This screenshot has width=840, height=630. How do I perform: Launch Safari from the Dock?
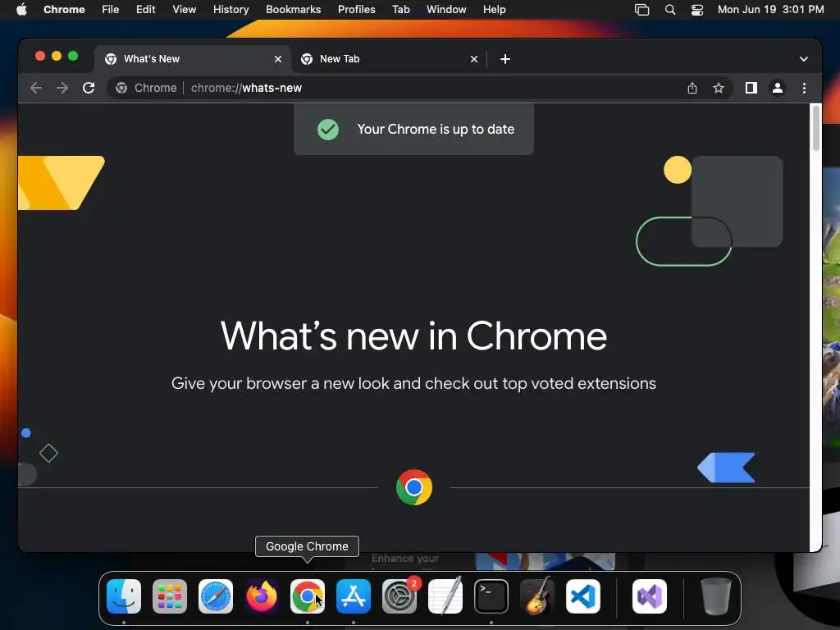click(x=216, y=596)
